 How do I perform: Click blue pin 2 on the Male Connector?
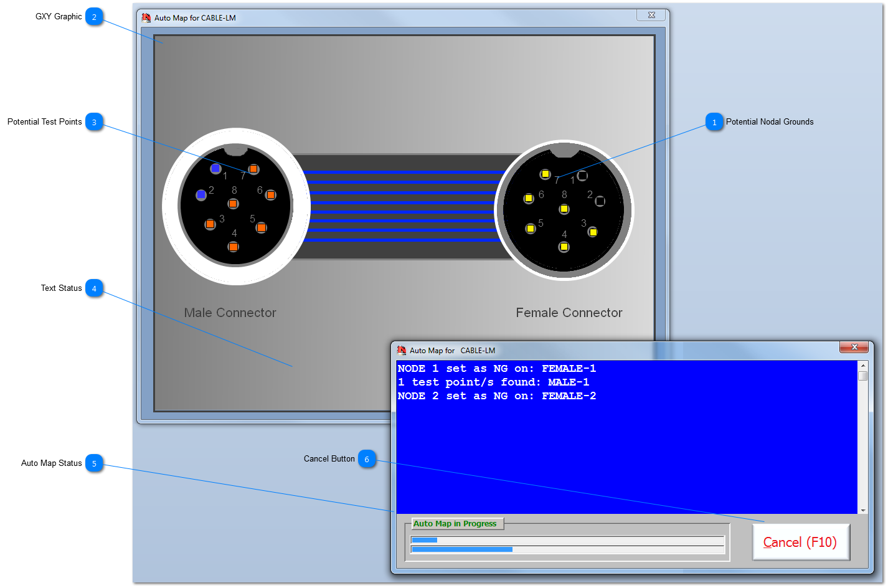tap(201, 195)
